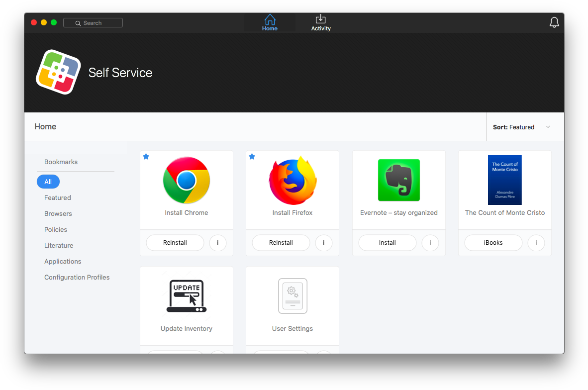Click the Chrome app icon

coord(187,180)
